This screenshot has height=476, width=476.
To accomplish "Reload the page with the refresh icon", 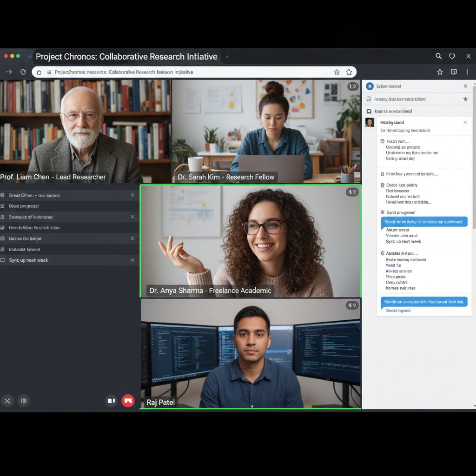I will point(23,72).
